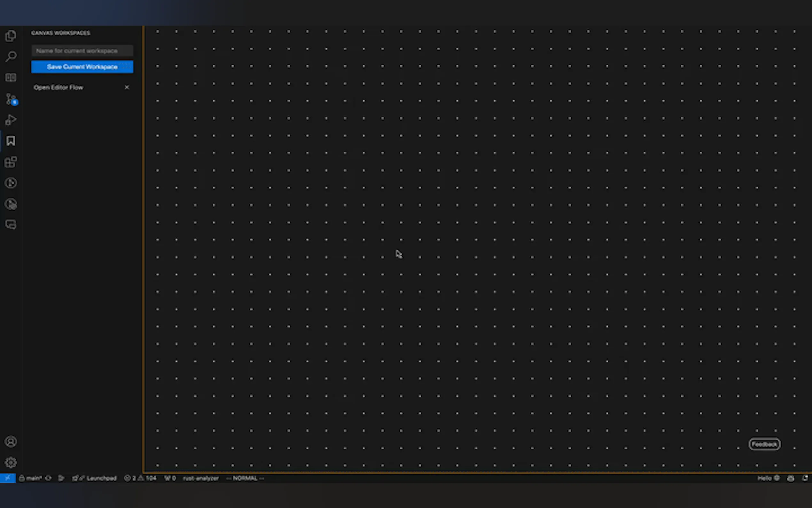Load the Open Editor Flow workspace
The width and height of the screenshot is (812, 508).
pyautogui.click(x=59, y=87)
